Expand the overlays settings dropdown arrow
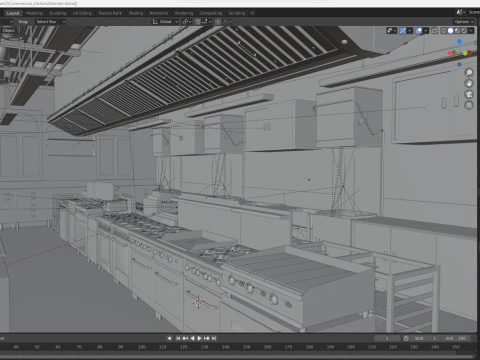Viewport: 480px width, 360px height. 426,31
